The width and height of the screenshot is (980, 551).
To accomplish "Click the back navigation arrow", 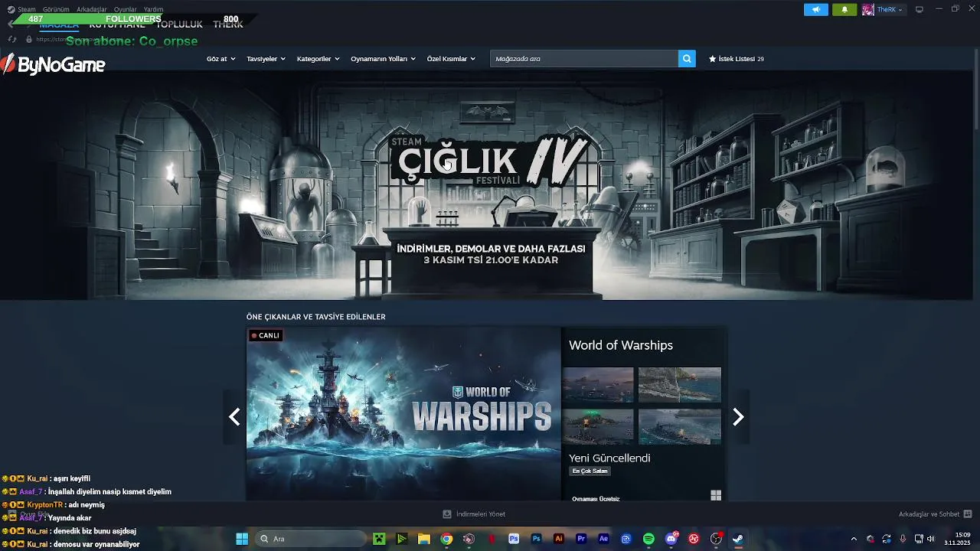I will 11,24.
